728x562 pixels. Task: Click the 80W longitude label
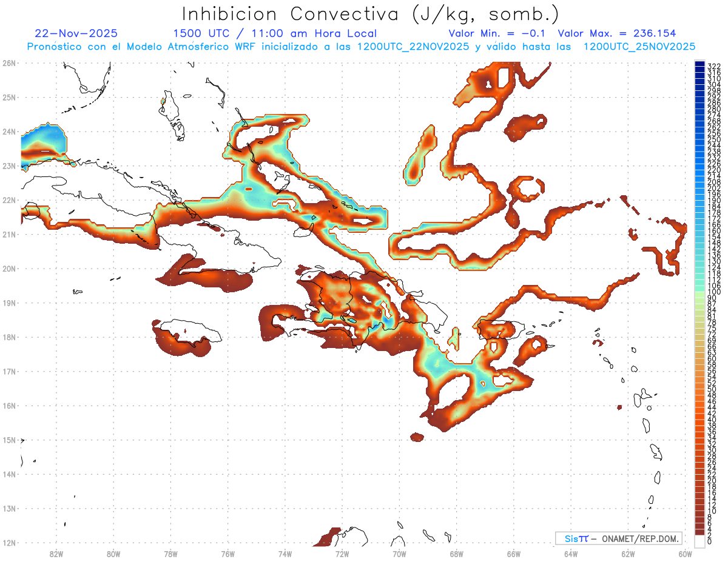tap(113, 554)
